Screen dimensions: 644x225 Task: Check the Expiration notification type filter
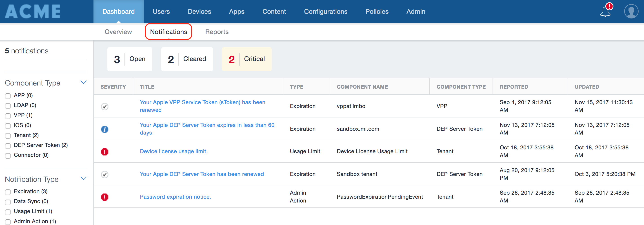(8, 192)
